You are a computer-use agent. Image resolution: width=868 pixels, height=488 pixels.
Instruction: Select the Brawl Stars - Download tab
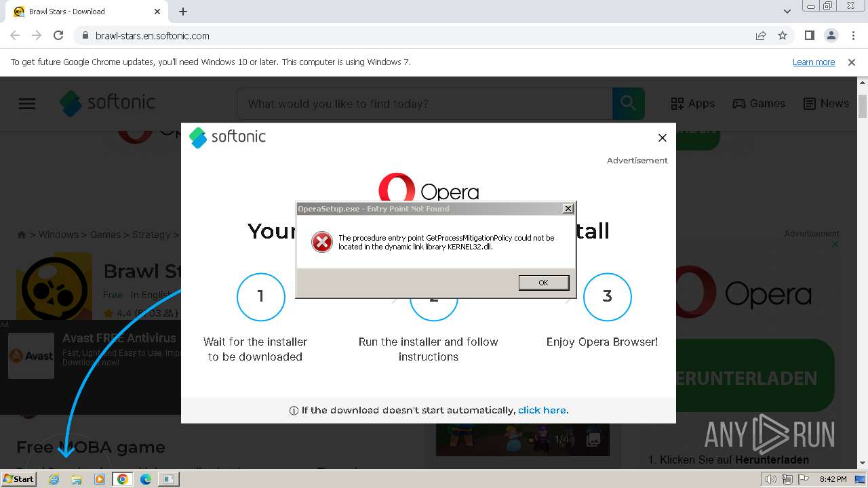[86, 12]
